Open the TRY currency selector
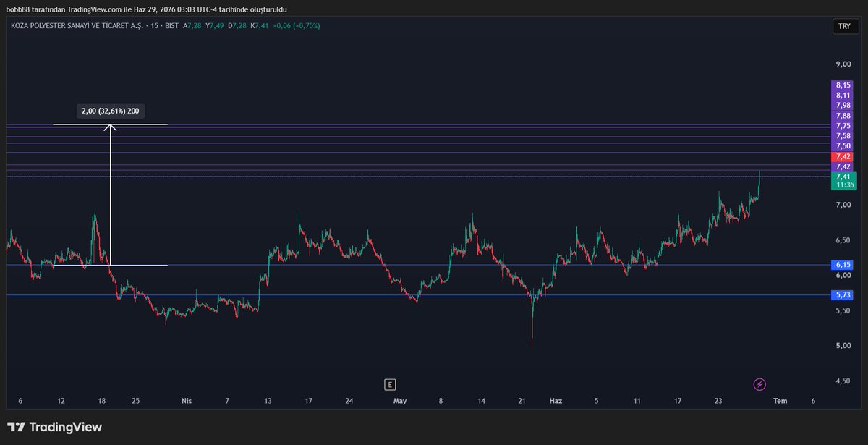The image size is (868, 445). click(843, 26)
